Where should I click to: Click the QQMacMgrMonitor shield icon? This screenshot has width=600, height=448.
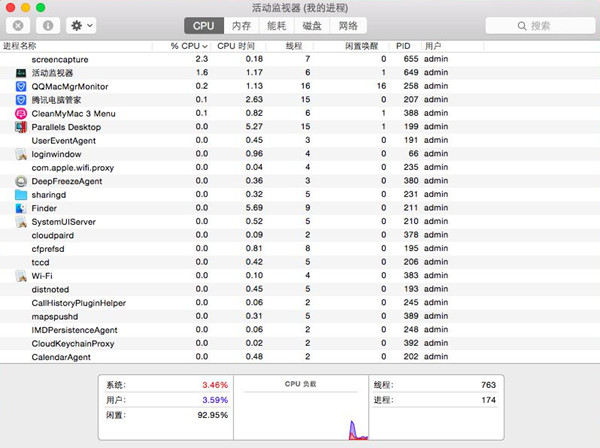tap(22, 87)
